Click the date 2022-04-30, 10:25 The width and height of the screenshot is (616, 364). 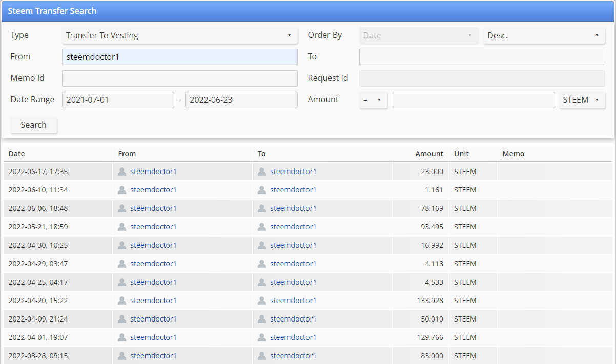coord(38,245)
